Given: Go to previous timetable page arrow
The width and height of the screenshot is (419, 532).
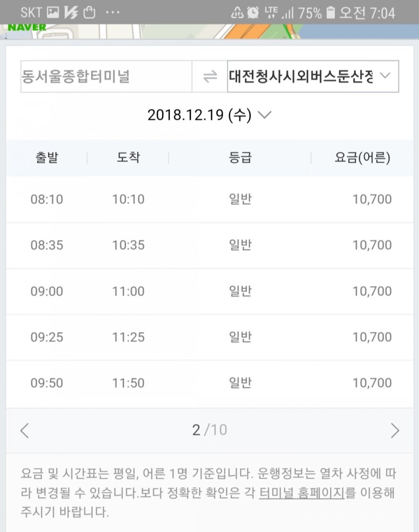Looking at the screenshot, I should (x=24, y=430).
